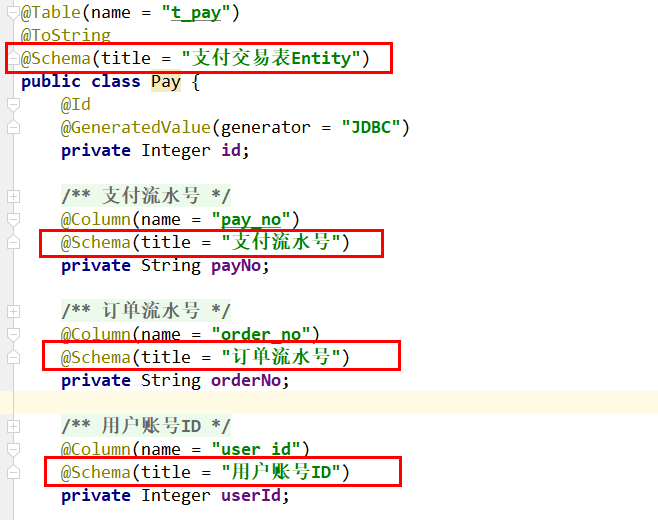Collapse the fold marker beside @Table annotation
Viewport: 658px width, 520px height.
point(13,14)
